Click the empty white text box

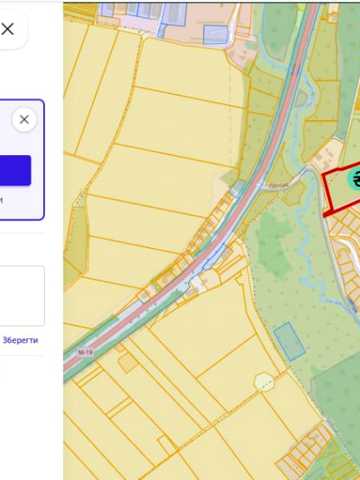point(22,296)
